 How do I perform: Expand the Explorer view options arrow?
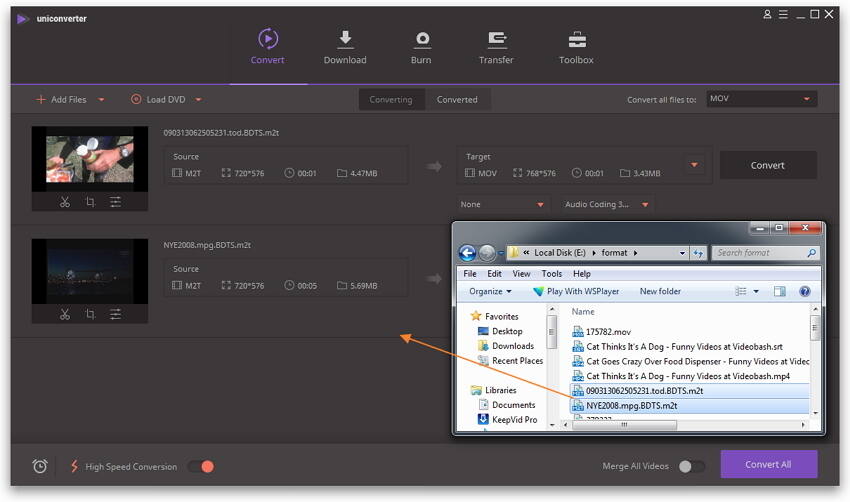point(756,292)
